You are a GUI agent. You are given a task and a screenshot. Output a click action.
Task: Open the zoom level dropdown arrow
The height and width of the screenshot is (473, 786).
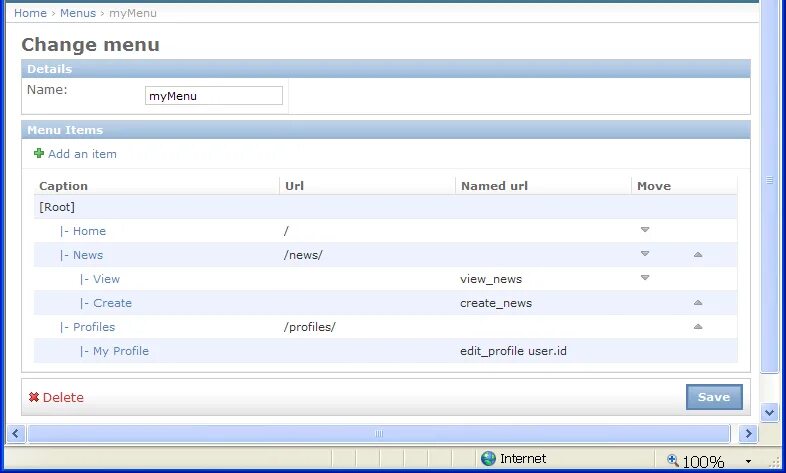tap(748, 461)
